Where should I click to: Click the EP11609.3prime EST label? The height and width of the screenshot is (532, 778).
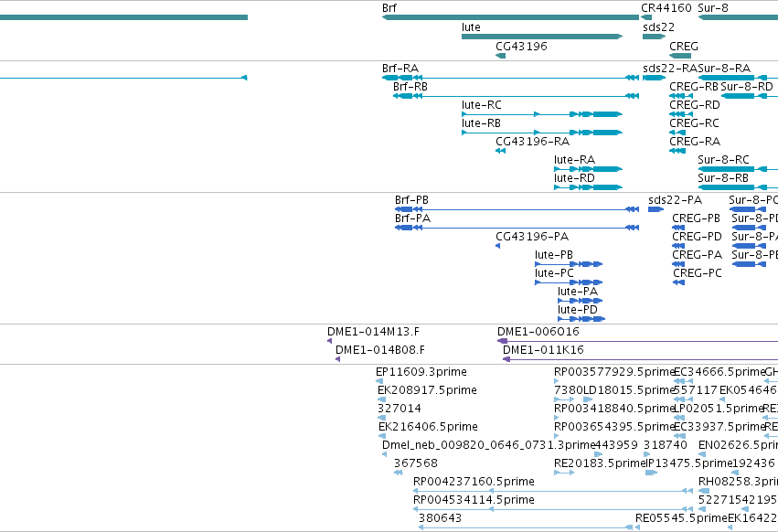[x=421, y=372]
